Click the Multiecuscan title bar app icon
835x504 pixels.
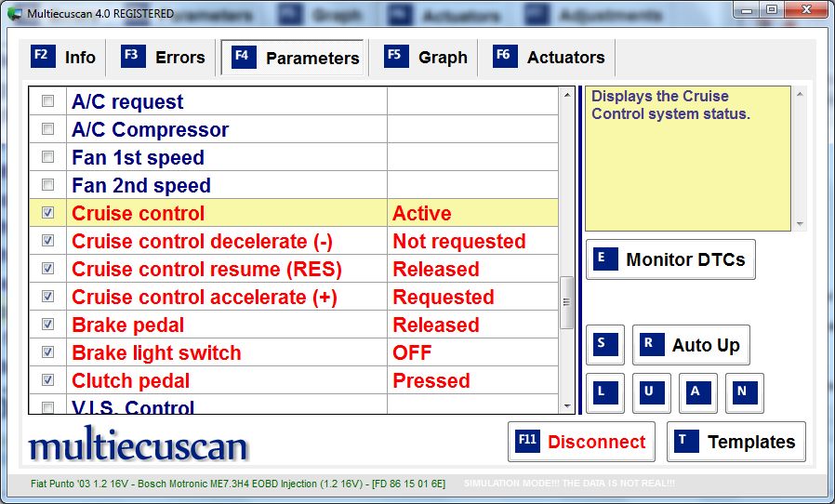point(16,13)
